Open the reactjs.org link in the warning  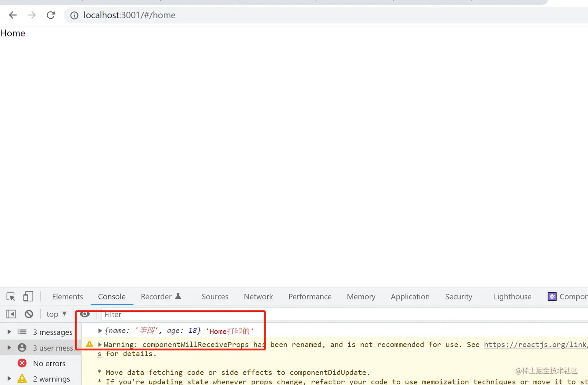(x=536, y=345)
